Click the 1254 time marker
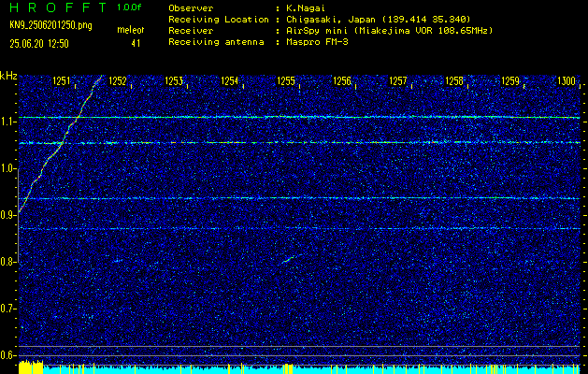The image size is (588, 374). 230,81
